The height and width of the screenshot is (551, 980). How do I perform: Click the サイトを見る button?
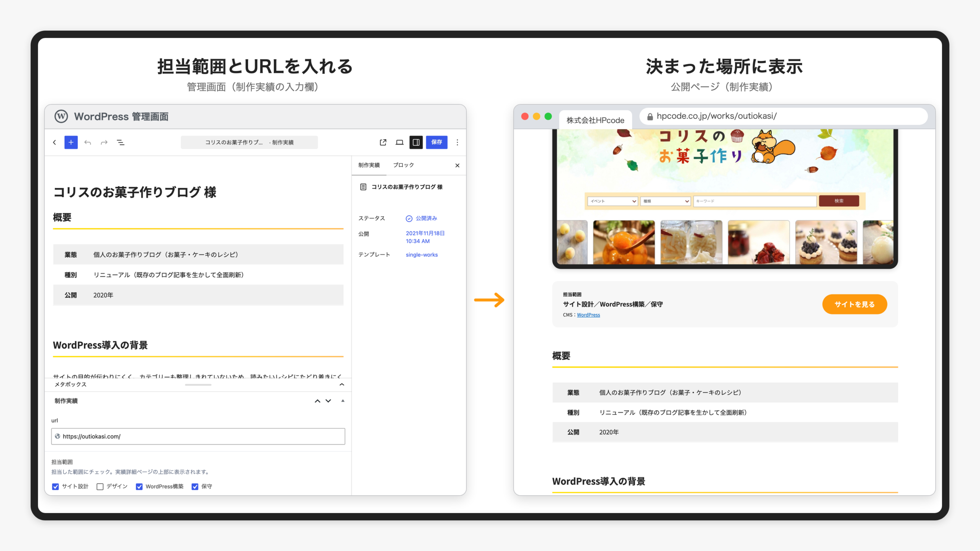tap(854, 304)
